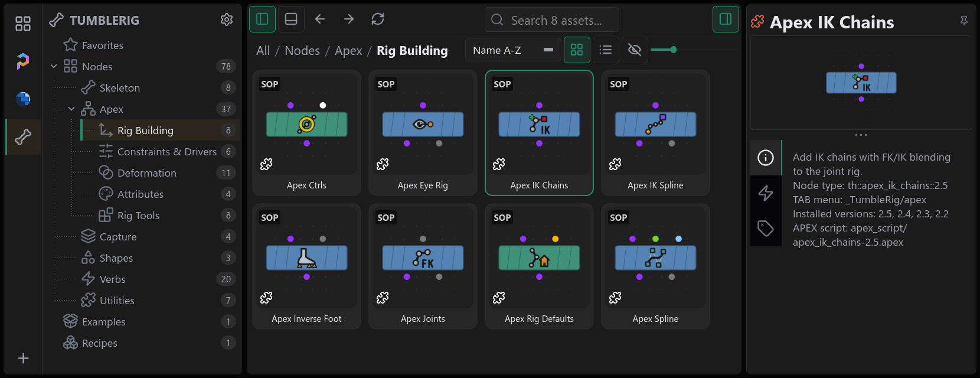The image size is (980, 378).
Task: Open TumbleRig settings gear
Action: pos(227,20)
